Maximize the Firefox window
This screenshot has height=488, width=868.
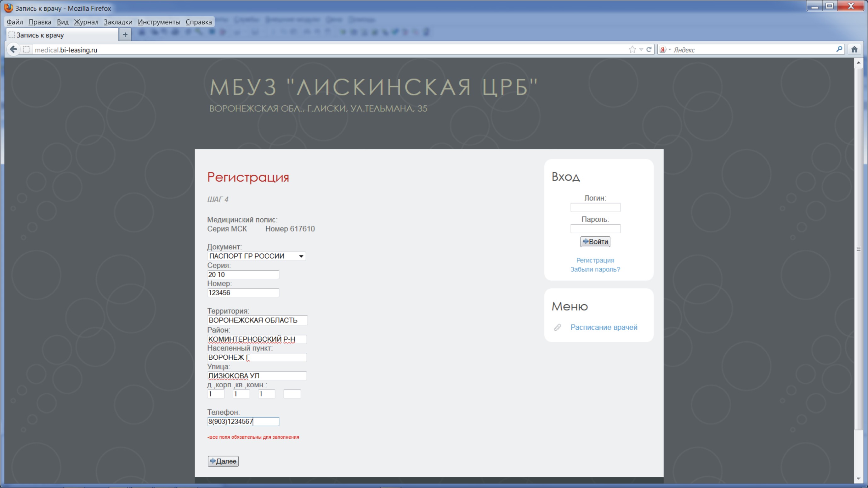[x=830, y=6]
